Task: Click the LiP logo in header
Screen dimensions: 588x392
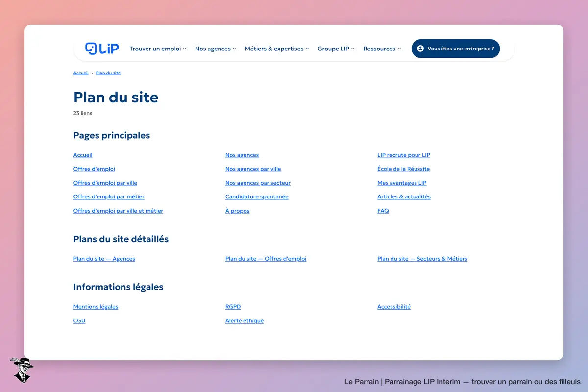Action: click(x=102, y=49)
